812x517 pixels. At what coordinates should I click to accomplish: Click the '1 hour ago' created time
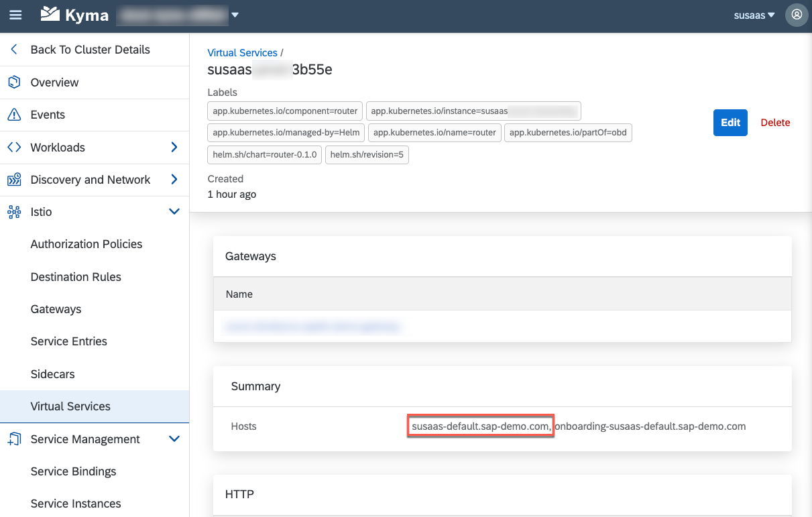click(x=231, y=194)
